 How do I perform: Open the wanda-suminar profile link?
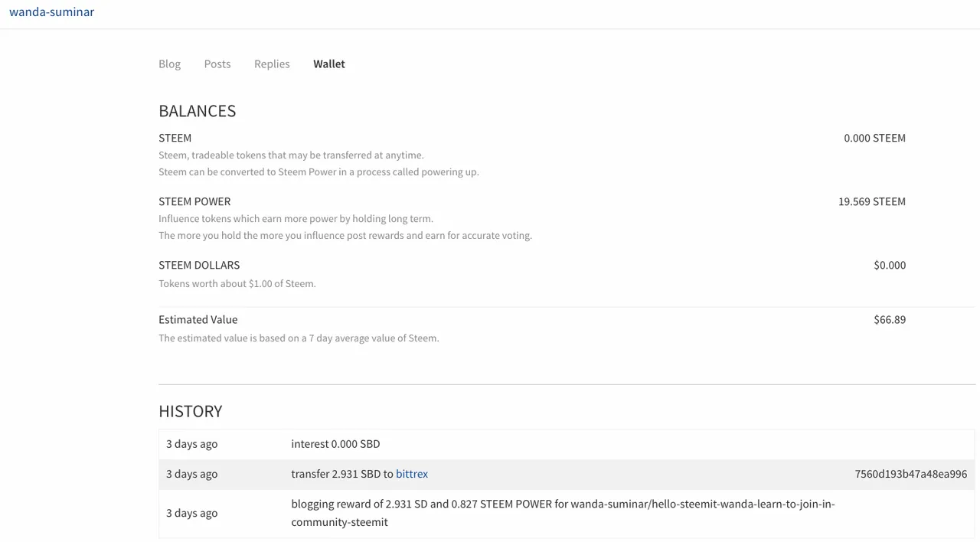51,11
